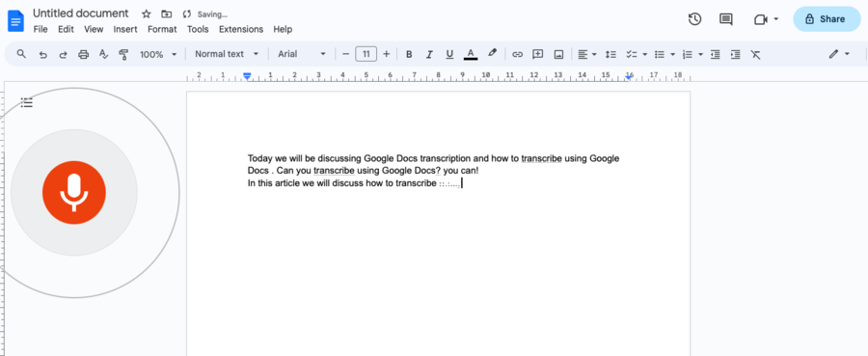Open checklist options dropdown arrow

click(645, 54)
